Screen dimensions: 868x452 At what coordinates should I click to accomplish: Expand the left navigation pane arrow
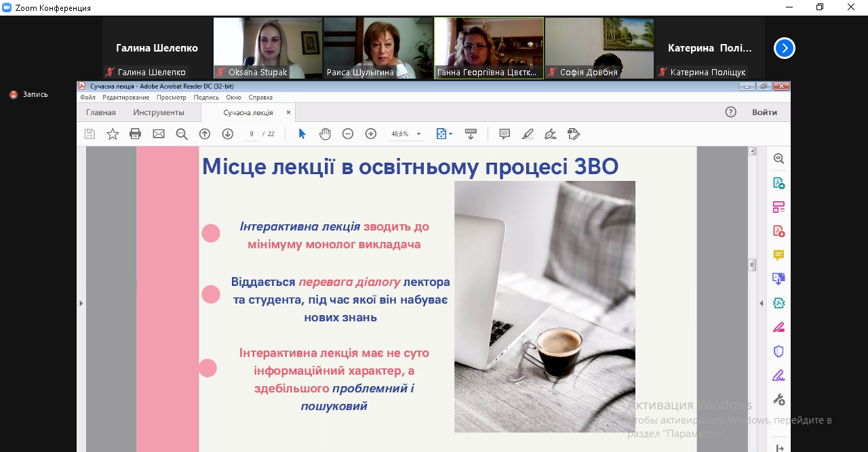[x=81, y=303]
